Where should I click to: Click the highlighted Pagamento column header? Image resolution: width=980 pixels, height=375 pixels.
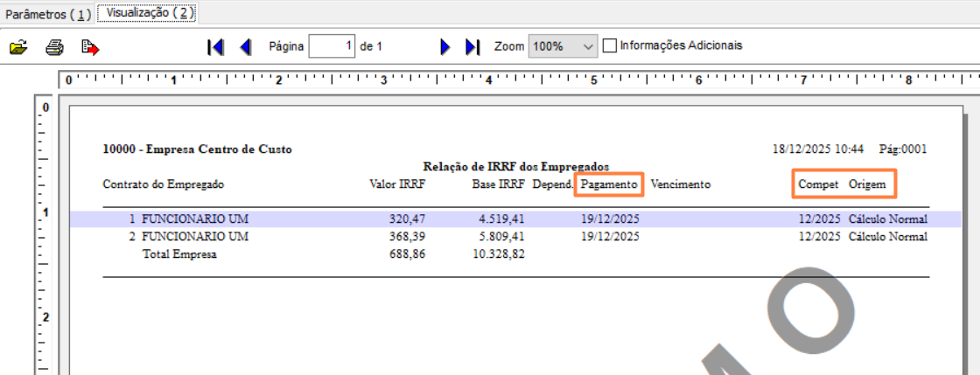point(609,184)
